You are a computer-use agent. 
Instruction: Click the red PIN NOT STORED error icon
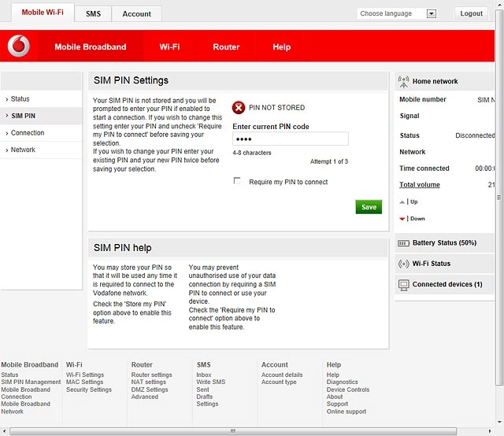[x=239, y=108]
